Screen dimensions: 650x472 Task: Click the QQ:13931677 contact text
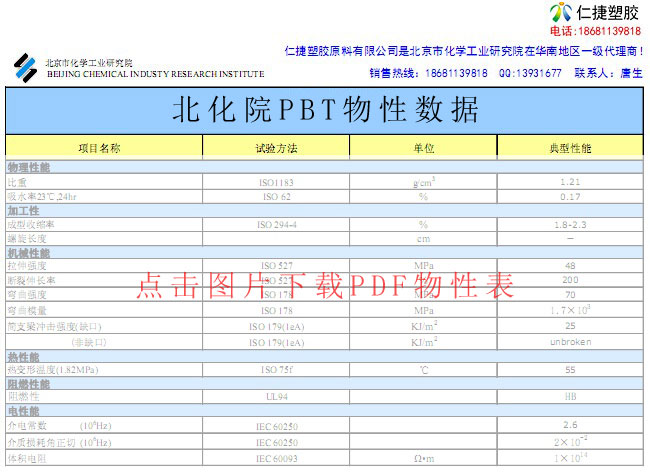tap(530, 73)
